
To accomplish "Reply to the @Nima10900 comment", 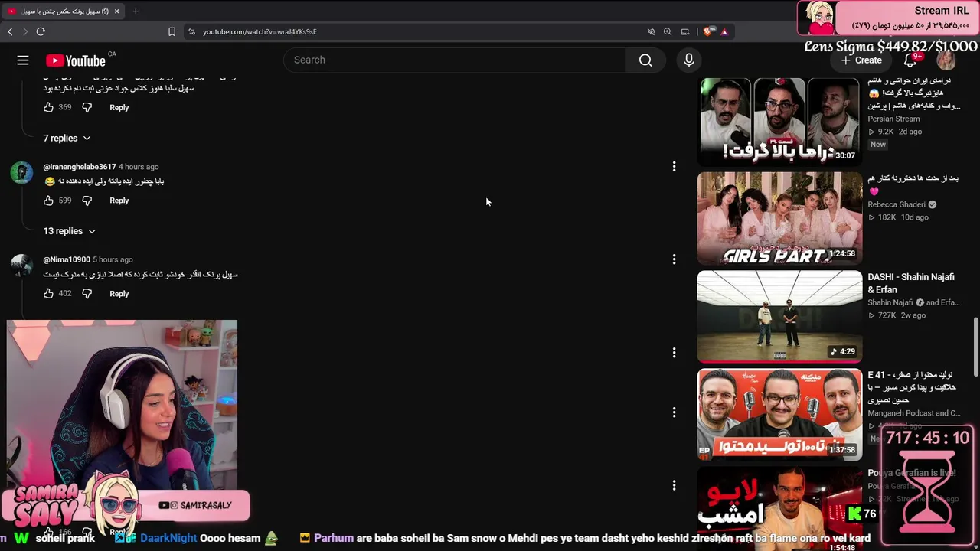I will pyautogui.click(x=119, y=294).
